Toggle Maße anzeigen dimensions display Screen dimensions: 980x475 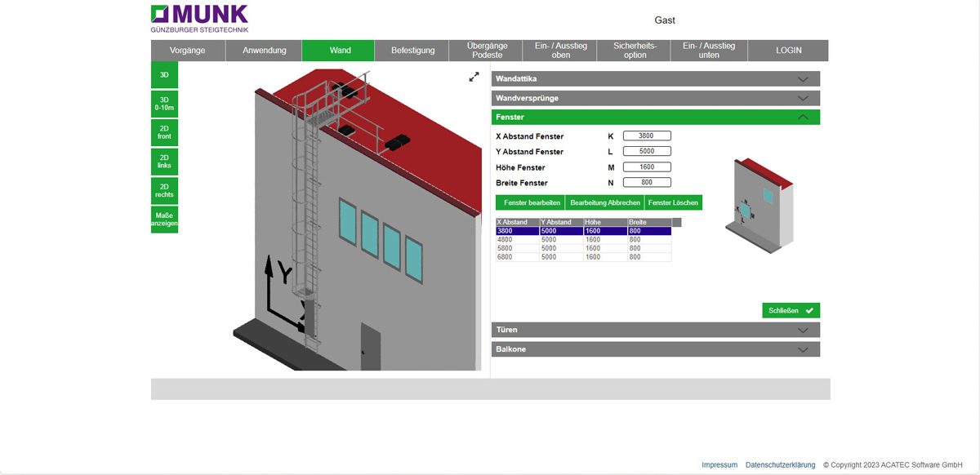(x=164, y=220)
